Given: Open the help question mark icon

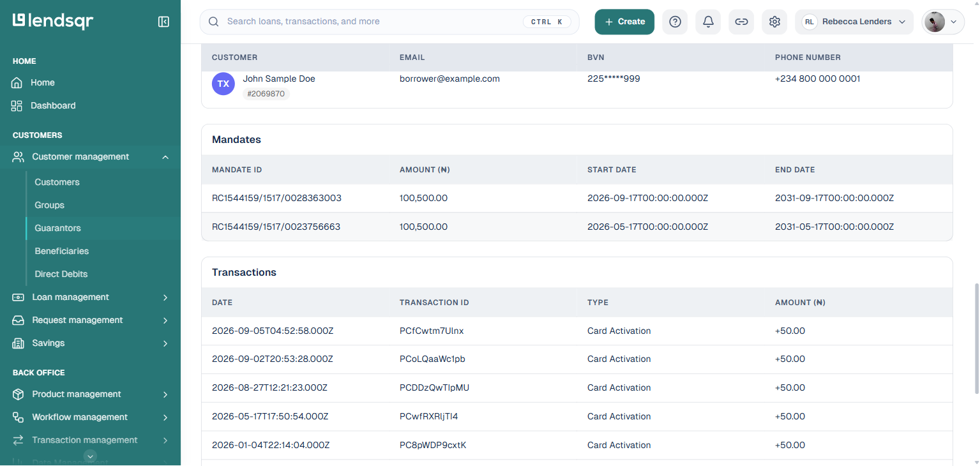Looking at the screenshot, I should click(x=675, y=22).
